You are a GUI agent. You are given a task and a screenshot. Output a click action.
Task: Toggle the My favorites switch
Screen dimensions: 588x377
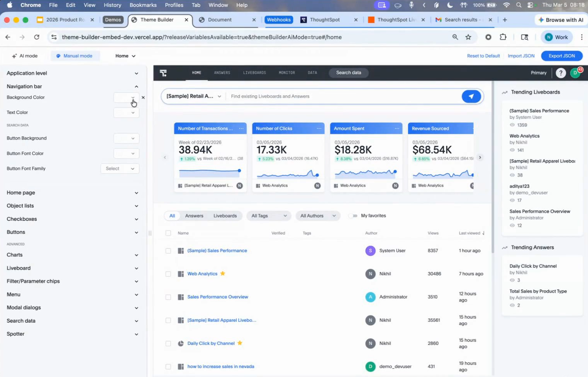pos(353,216)
